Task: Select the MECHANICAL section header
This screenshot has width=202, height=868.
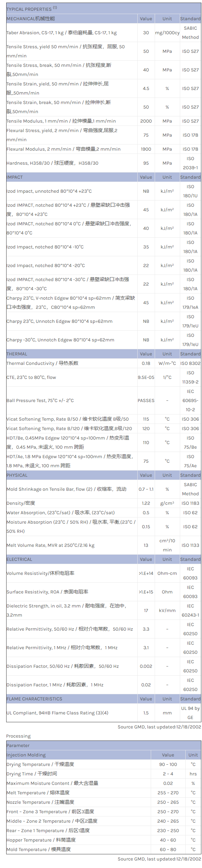Action: tap(31, 19)
